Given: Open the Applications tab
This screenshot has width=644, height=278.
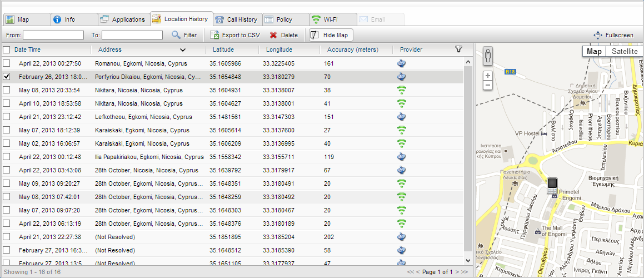Looking at the screenshot, I should click(123, 19).
